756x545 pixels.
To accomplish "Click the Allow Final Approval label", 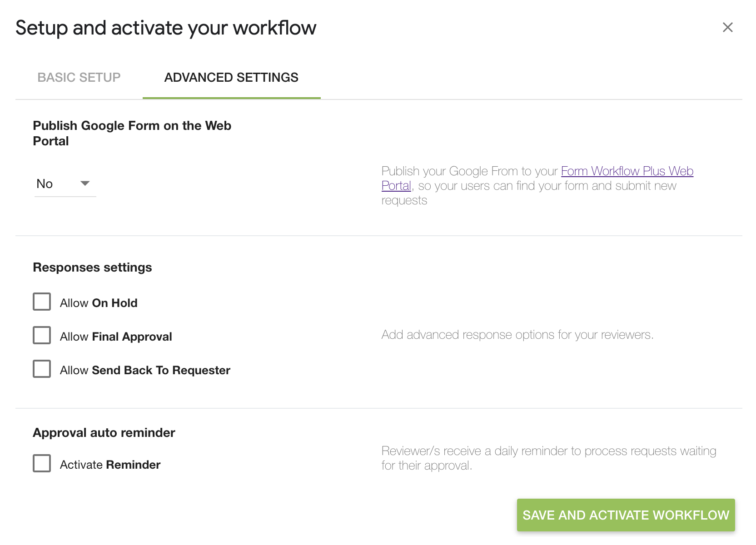I will point(116,336).
